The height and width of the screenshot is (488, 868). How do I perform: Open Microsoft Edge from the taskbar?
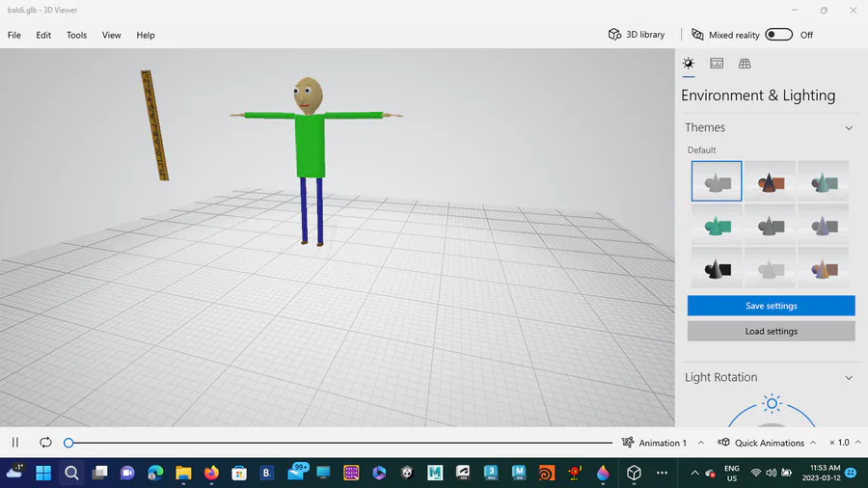tap(155, 473)
